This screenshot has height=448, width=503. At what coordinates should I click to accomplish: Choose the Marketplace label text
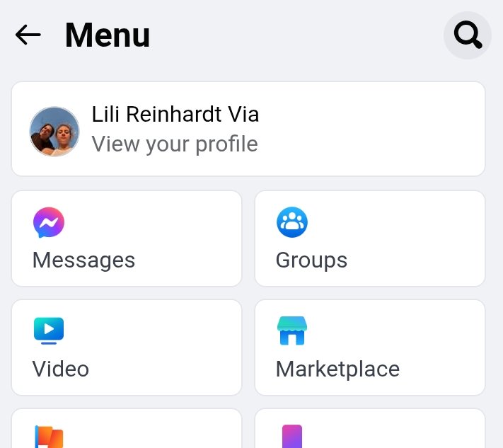[x=337, y=369]
